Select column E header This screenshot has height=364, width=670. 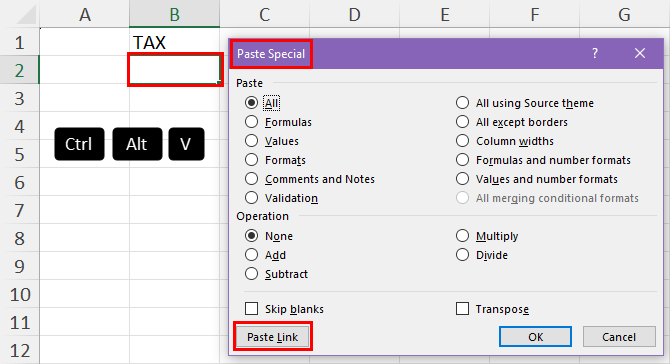(444, 15)
